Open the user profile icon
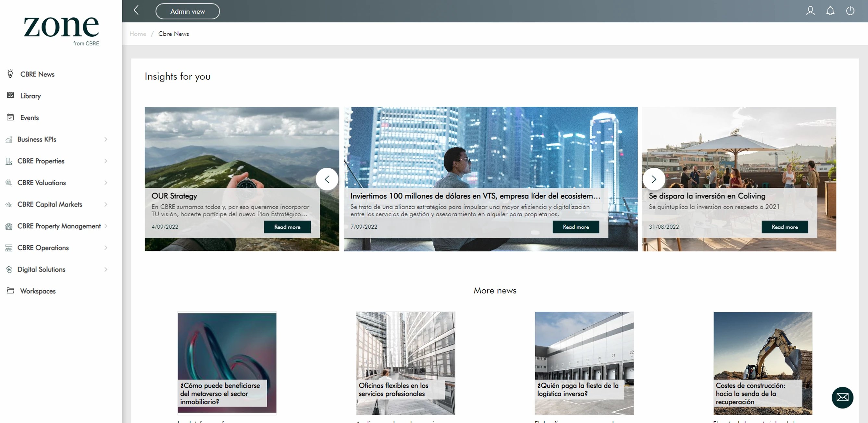 tap(810, 11)
